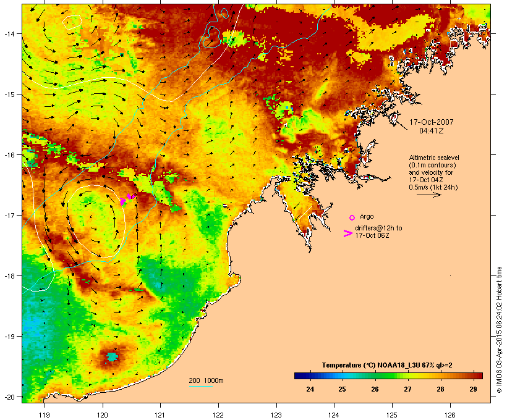Click the center of the white-contoured eddy near 17S
The width and height of the screenshot is (507, 420).
[96, 220]
